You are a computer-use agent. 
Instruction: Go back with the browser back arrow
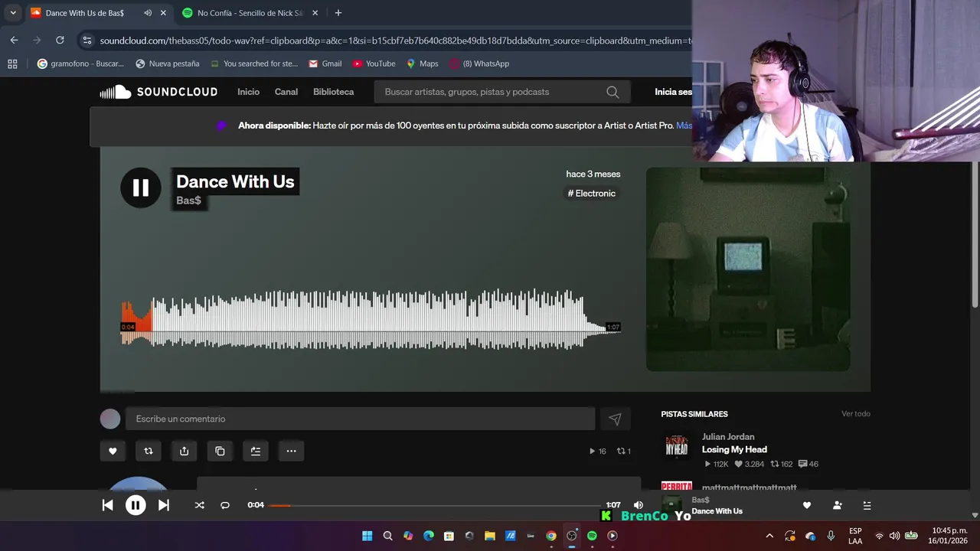[x=14, y=40]
